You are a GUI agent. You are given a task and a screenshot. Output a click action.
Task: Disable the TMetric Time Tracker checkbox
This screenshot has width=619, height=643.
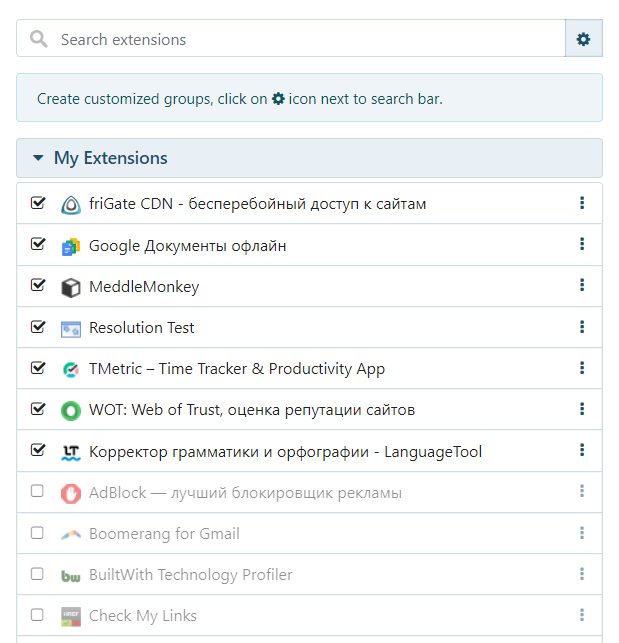coord(38,367)
